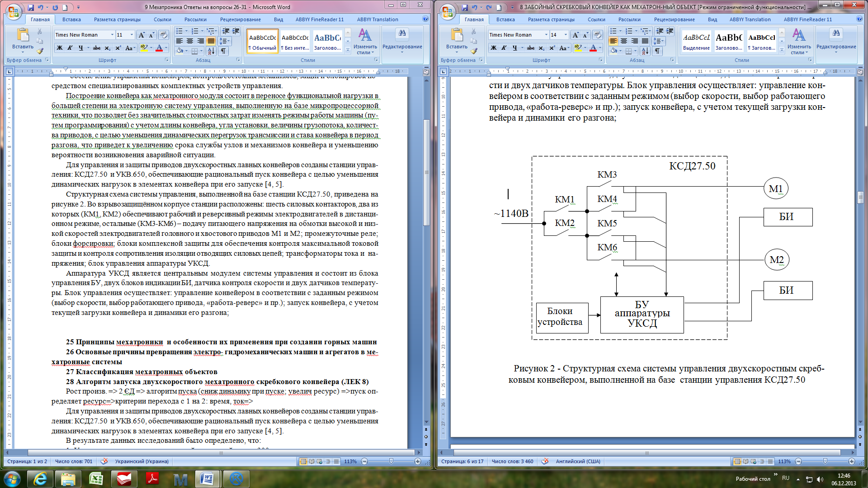Open font size 11 dropdown in left window
Viewport: 868px width, 488px height.
click(x=132, y=35)
